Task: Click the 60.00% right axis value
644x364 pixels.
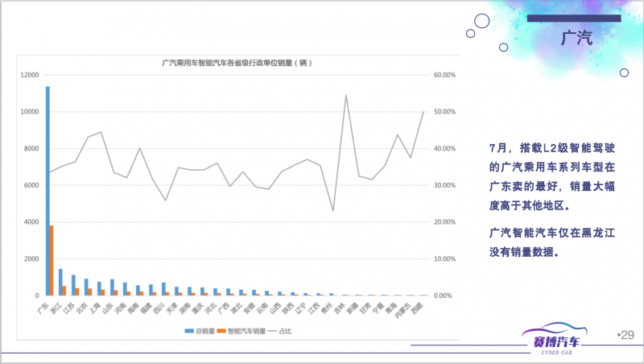Action: pyautogui.click(x=445, y=75)
